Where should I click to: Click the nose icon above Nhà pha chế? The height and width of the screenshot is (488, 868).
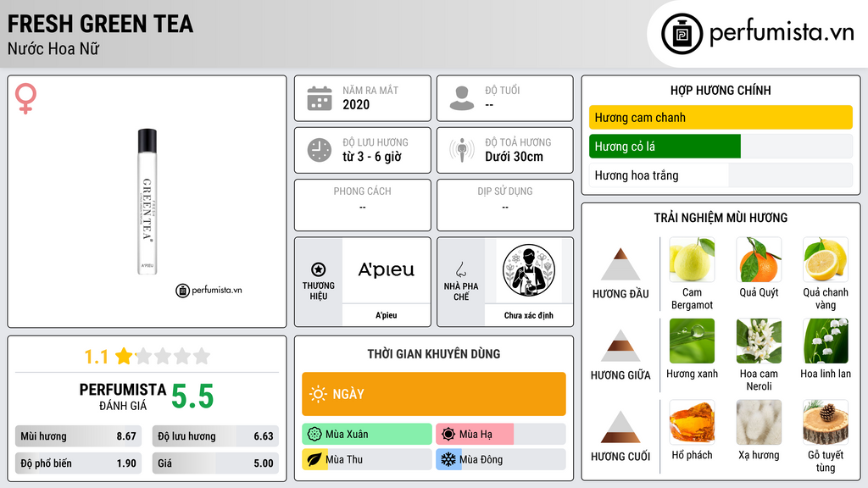pyautogui.click(x=460, y=269)
